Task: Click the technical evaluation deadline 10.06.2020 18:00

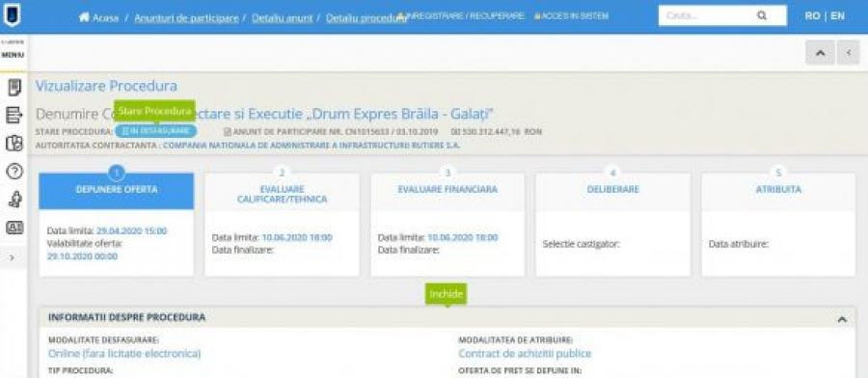Action: [297, 237]
